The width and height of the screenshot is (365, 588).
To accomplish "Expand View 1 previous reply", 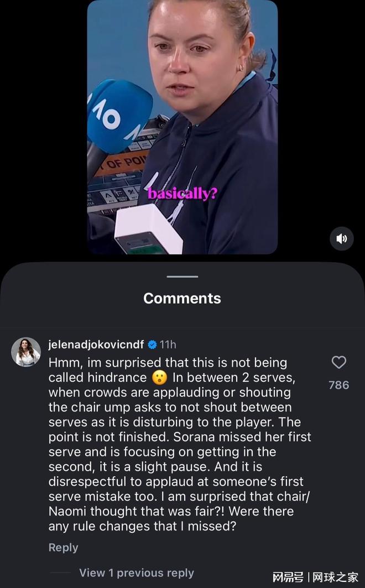I will point(137,573).
